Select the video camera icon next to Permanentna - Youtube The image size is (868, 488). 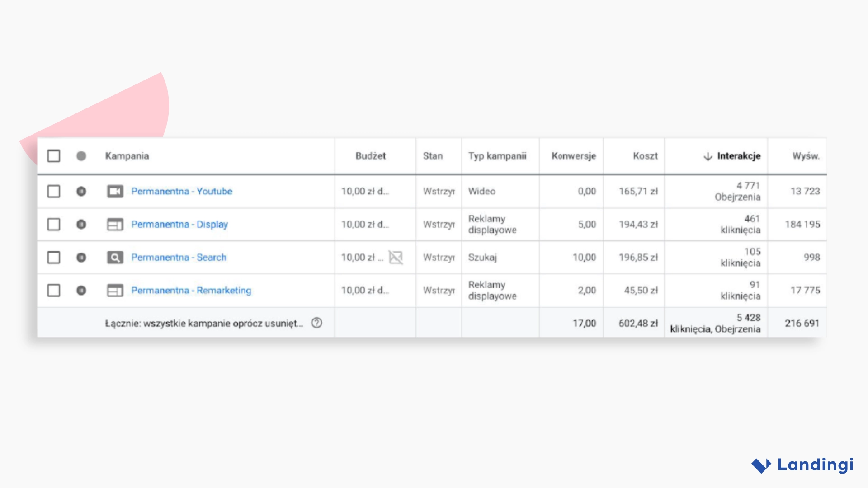[x=115, y=191]
